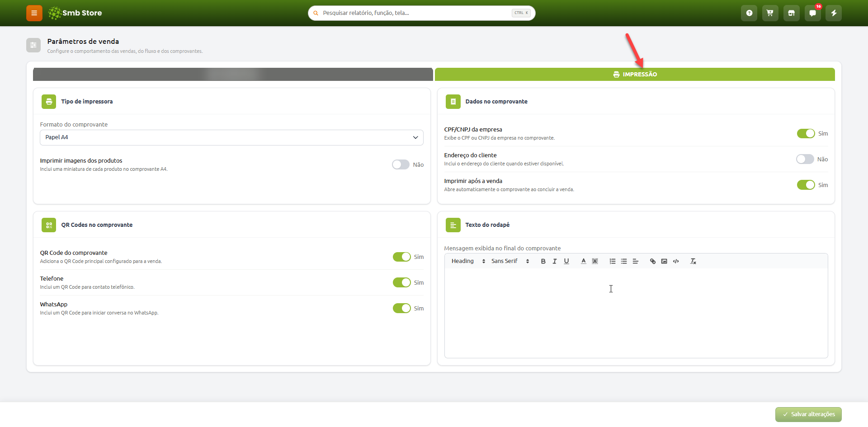Image resolution: width=868 pixels, height=427 pixels.
Task: Open the shopping cart icon
Action: pyautogui.click(x=770, y=13)
